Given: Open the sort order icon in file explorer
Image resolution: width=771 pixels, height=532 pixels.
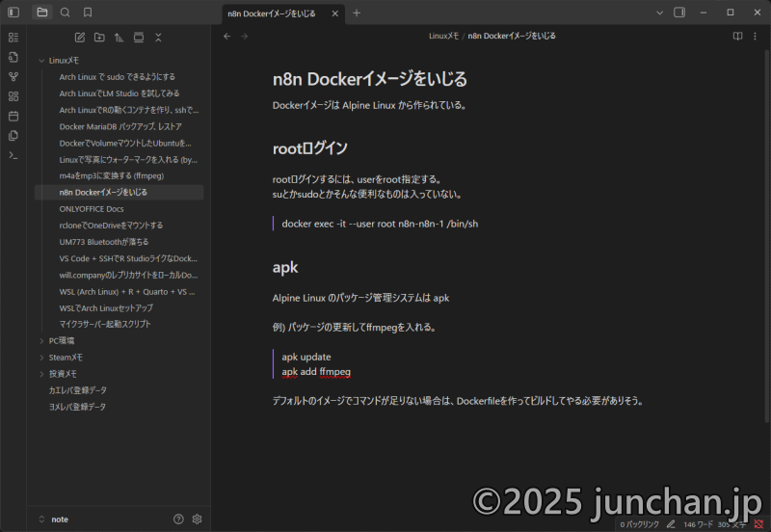Looking at the screenshot, I should [119, 37].
